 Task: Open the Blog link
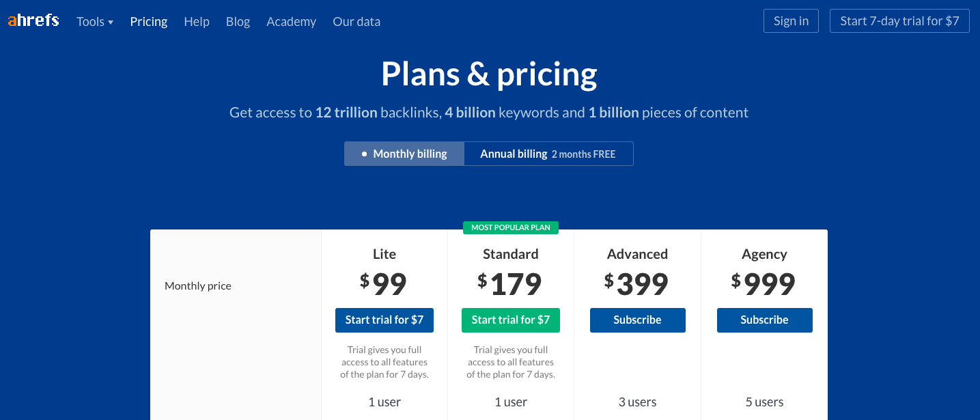(x=238, y=22)
